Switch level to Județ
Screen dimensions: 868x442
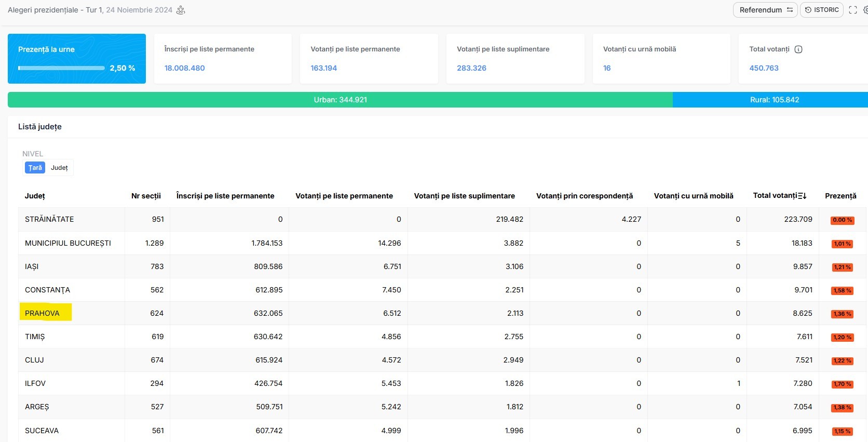[59, 168]
